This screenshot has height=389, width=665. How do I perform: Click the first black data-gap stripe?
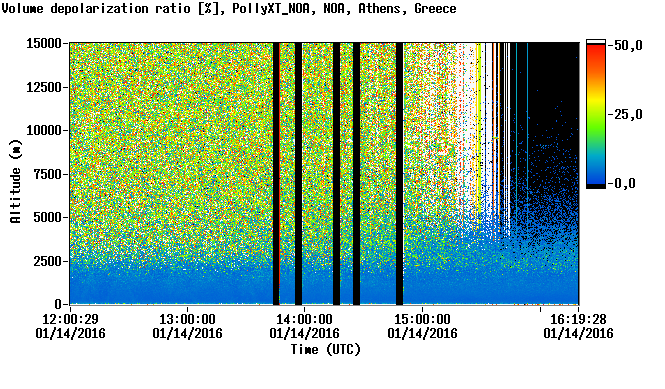276,174
